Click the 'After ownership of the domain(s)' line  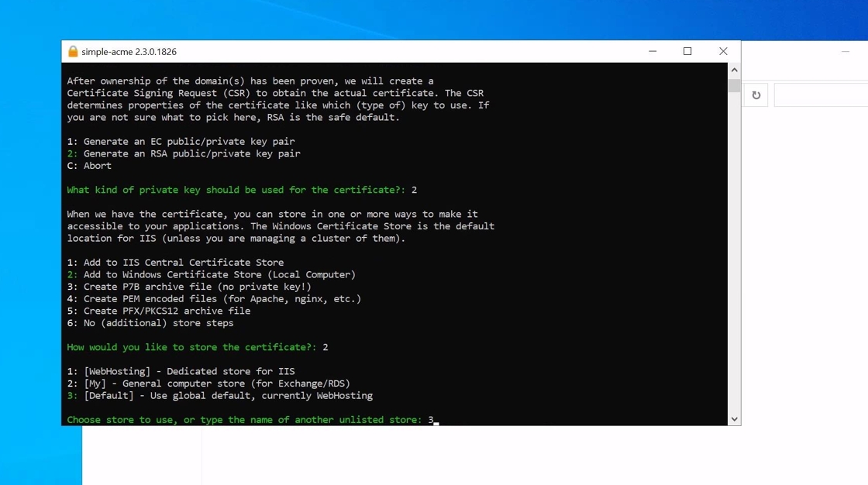[x=250, y=81]
